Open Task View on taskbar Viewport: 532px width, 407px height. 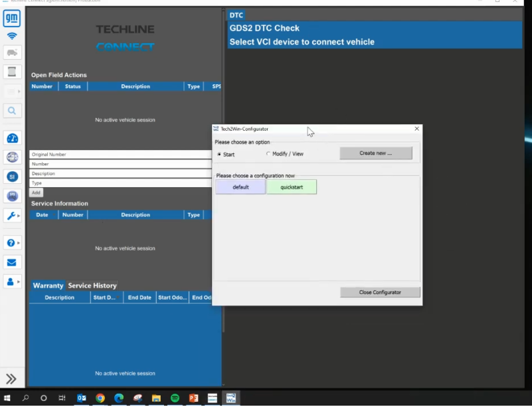[62, 398]
